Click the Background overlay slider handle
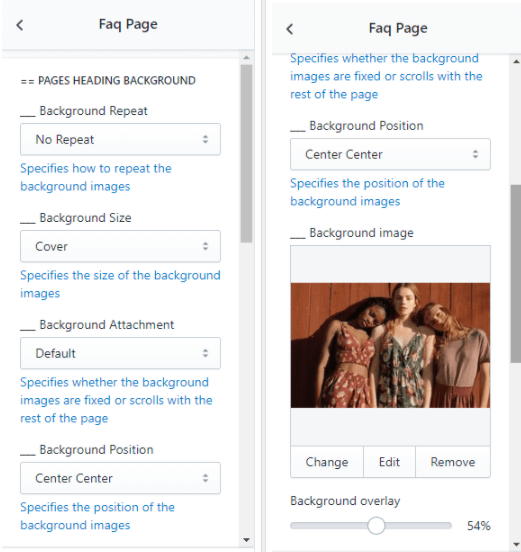The image size is (521, 552). (x=376, y=526)
